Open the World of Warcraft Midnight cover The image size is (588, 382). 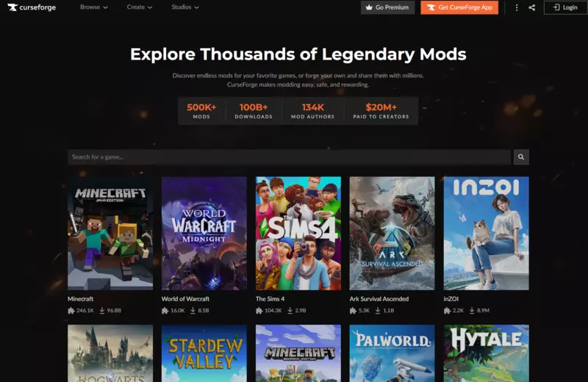[204, 233]
